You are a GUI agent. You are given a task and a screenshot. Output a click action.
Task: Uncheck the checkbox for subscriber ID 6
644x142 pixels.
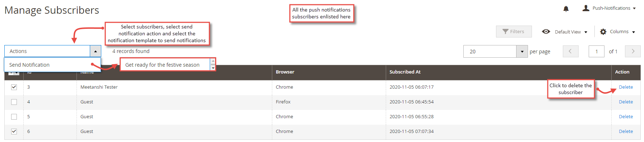coord(14,131)
